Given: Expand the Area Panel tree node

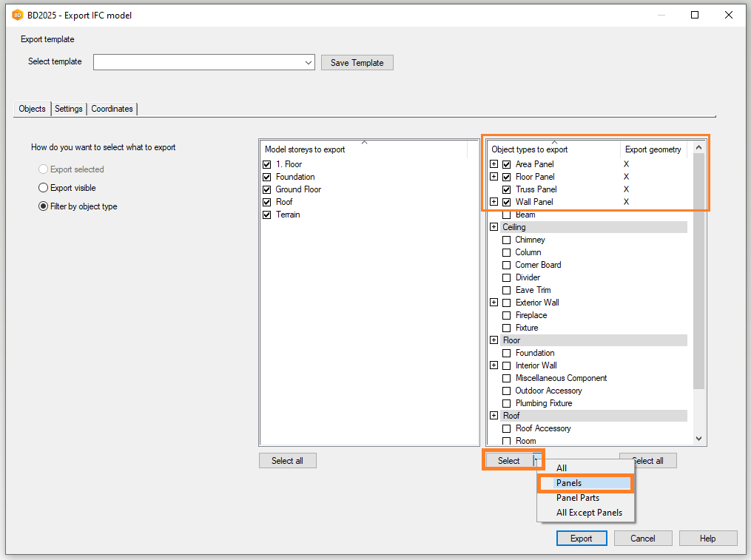Looking at the screenshot, I should (x=494, y=164).
